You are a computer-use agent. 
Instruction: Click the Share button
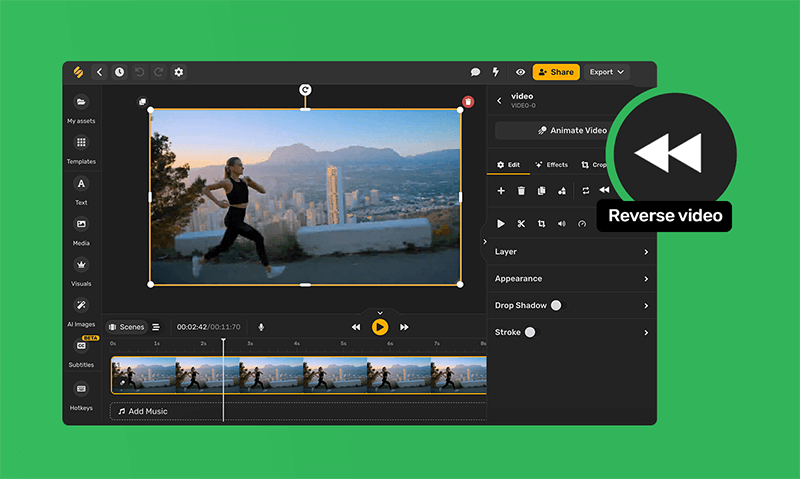tap(556, 72)
